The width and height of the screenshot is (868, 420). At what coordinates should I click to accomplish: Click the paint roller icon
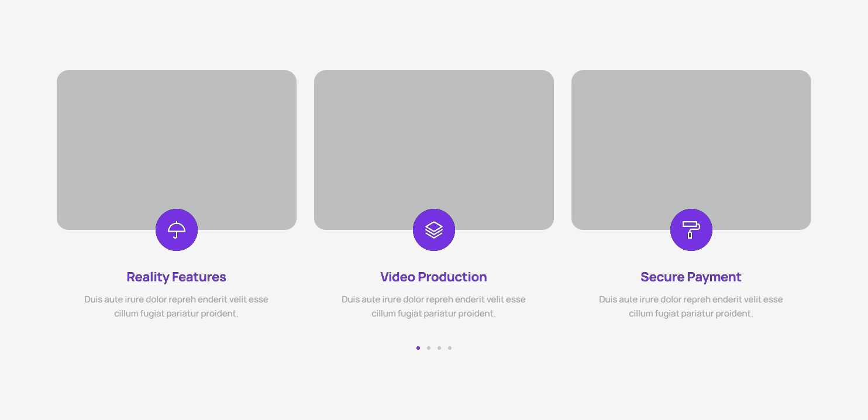(691, 230)
